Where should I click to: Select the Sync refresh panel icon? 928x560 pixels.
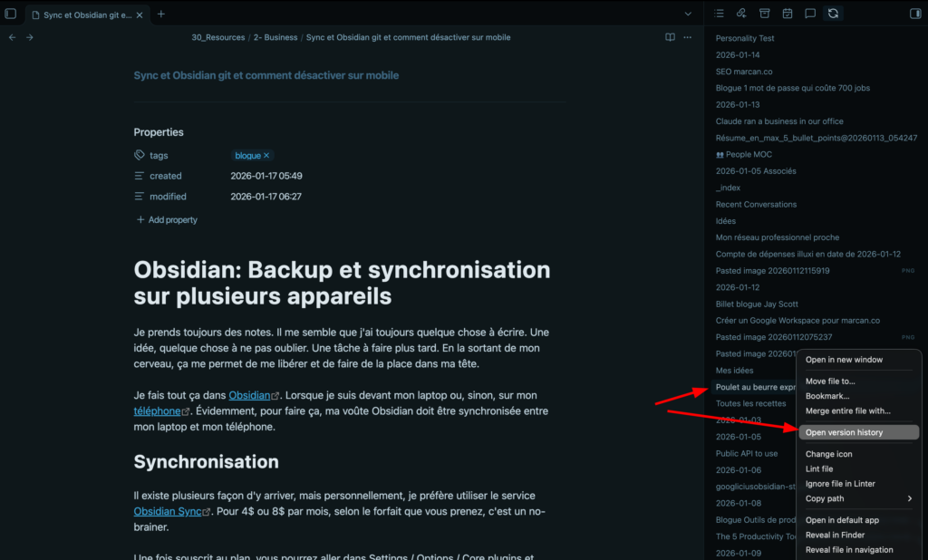click(834, 14)
